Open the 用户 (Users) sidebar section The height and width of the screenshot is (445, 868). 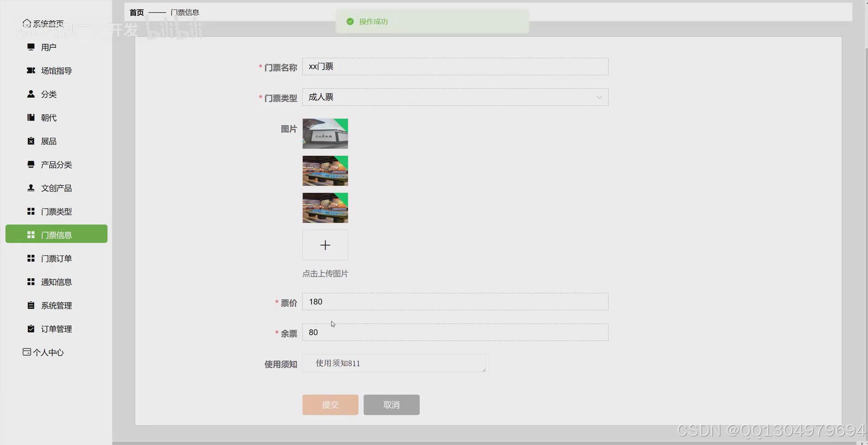[x=49, y=47]
